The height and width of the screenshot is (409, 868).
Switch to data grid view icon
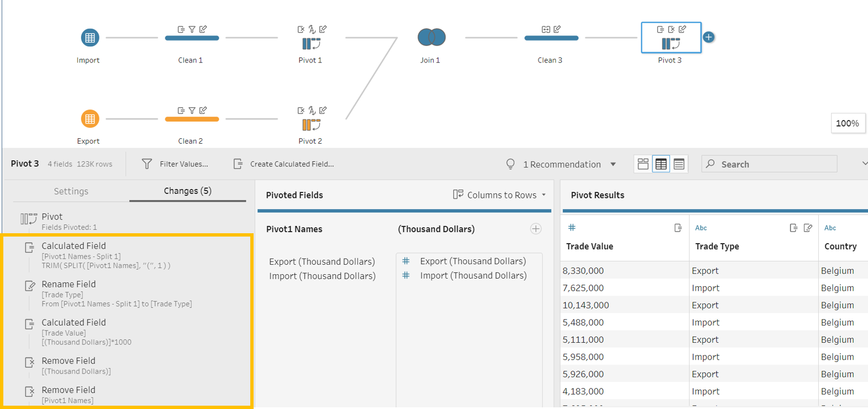(x=661, y=164)
